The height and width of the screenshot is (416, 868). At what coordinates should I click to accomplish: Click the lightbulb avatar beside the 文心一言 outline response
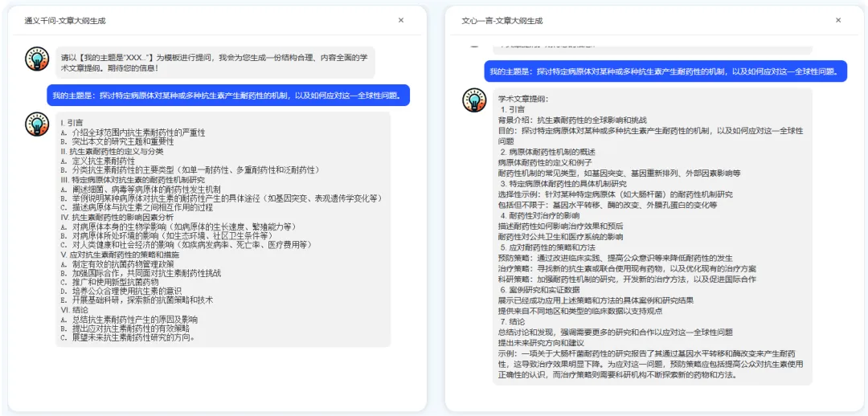(x=474, y=100)
